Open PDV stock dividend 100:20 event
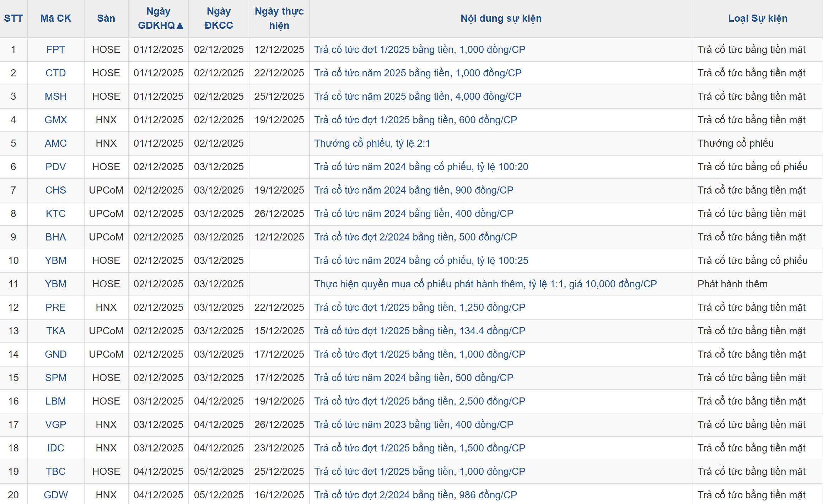Screen dimensions: 823x504 pyautogui.click(x=421, y=167)
